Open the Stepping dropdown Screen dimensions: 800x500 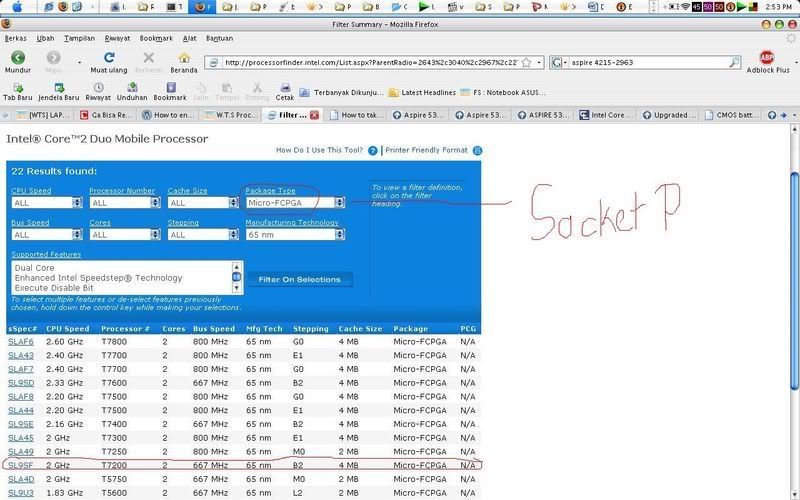pyautogui.click(x=203, y=235)
